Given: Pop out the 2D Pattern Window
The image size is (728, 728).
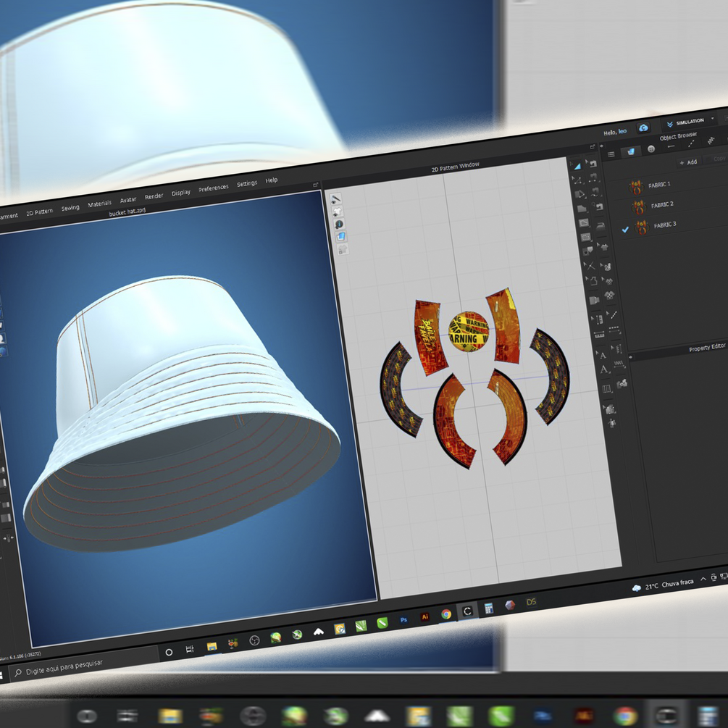Looking at the screenshot, I should 593,147.
